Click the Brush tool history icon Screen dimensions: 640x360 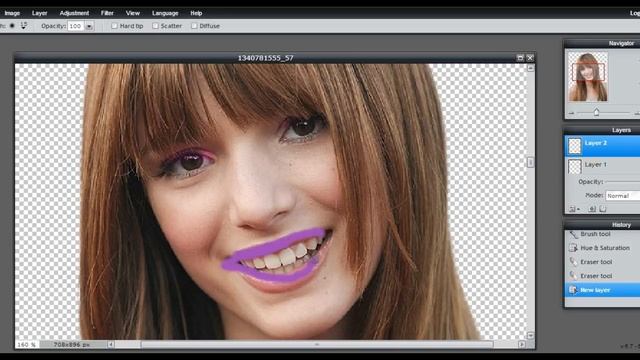[573, 234]
